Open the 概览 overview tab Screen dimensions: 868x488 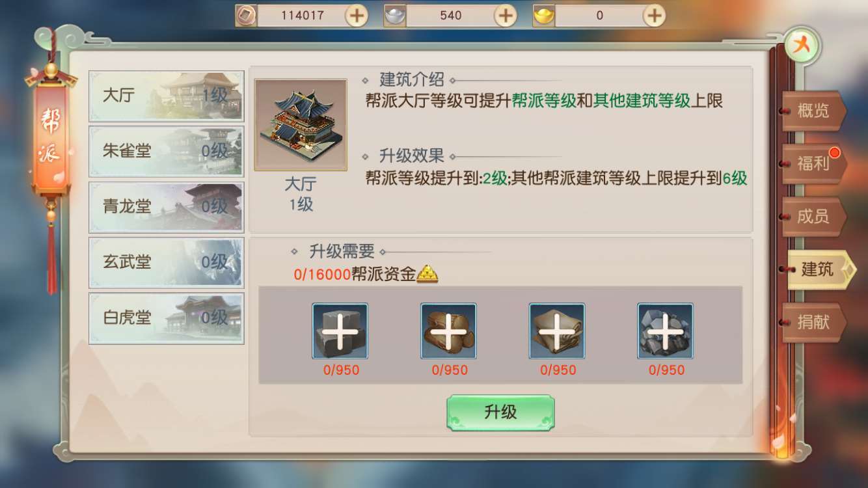pyautogui.click(x=814, y=111)
